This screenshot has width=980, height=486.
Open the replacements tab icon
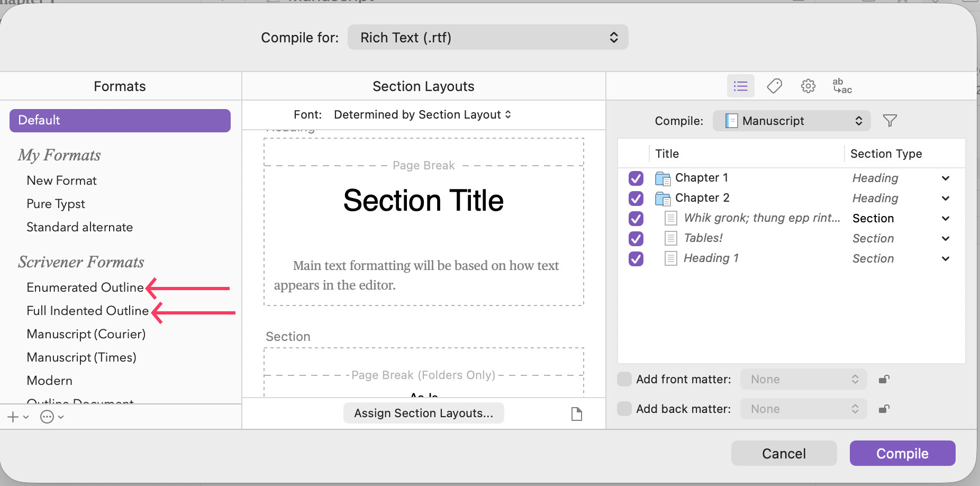(842, 86)
